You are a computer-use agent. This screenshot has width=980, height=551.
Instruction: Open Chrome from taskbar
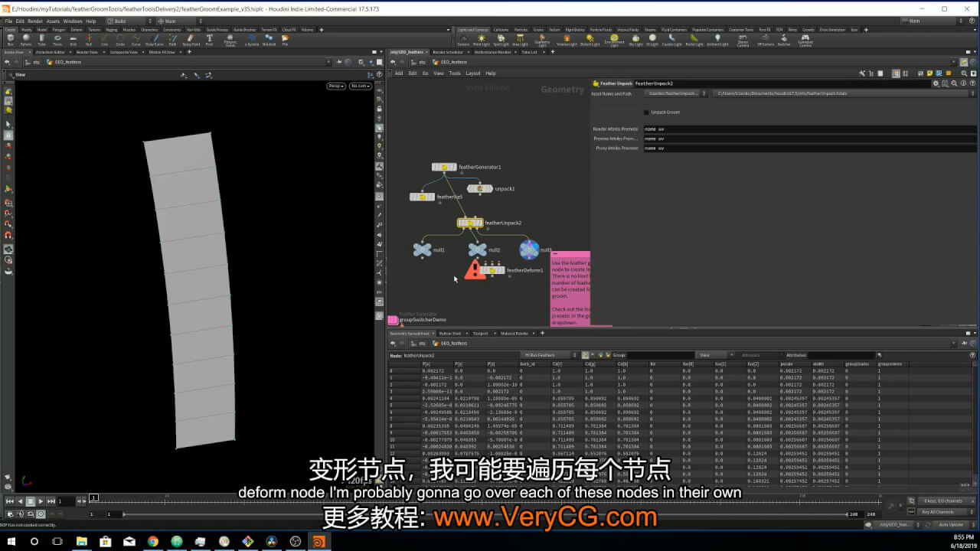click(x=153, y=541)
